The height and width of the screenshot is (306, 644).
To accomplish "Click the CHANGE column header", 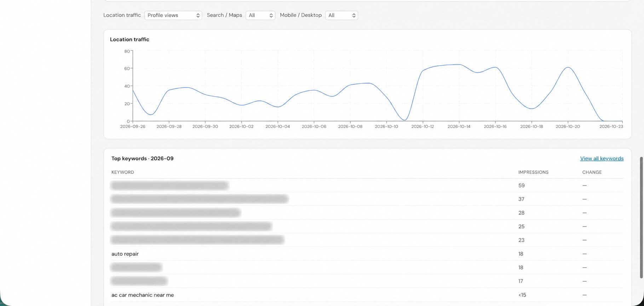I will (592, 172).
